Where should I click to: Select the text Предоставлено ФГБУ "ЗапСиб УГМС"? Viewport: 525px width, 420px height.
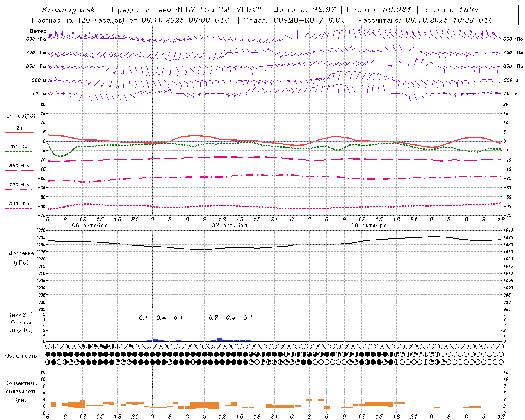(187, 10)
